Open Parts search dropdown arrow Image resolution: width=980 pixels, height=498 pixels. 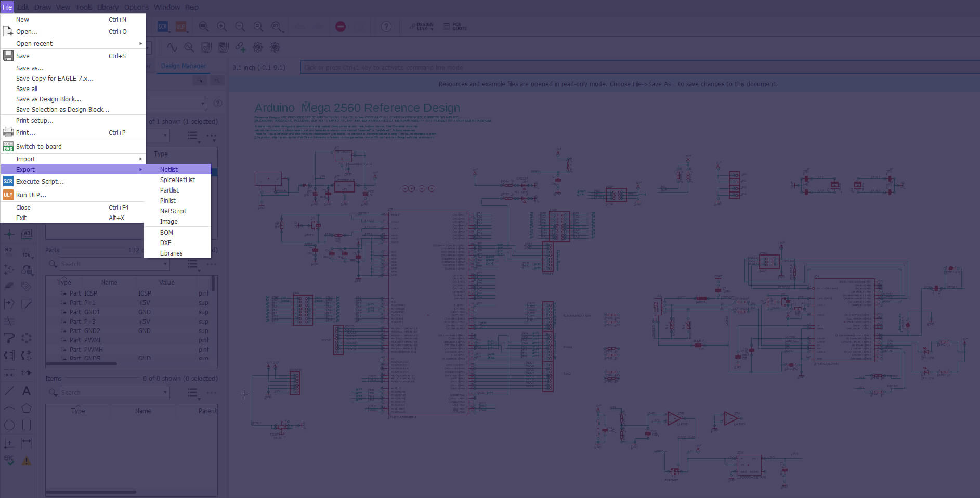[x=165, y=264]
